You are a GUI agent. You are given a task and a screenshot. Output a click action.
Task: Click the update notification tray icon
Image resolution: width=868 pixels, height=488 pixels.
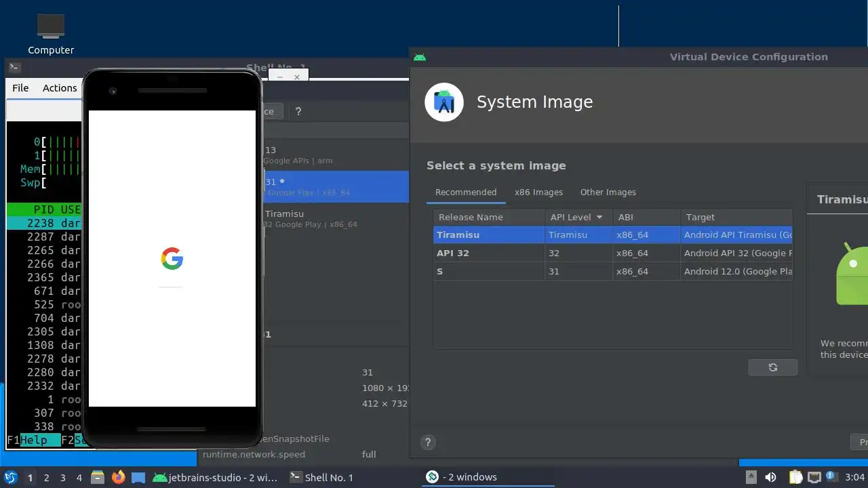831,477
